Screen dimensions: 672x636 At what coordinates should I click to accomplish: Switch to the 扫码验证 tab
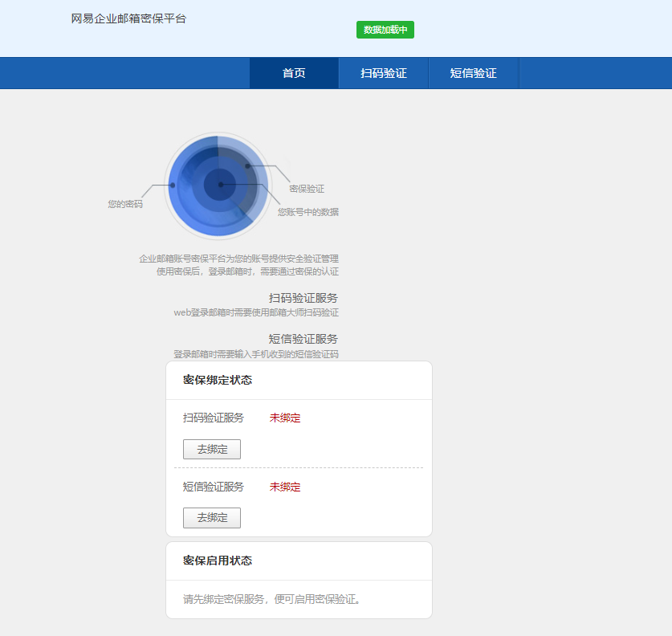coord(384,73)
